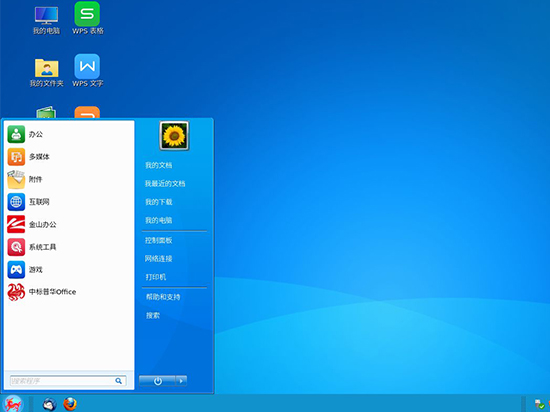Open 帮助和支持 entry
Image resolution: width=550 pixels, height=412 pixels.
coord(163,297)
